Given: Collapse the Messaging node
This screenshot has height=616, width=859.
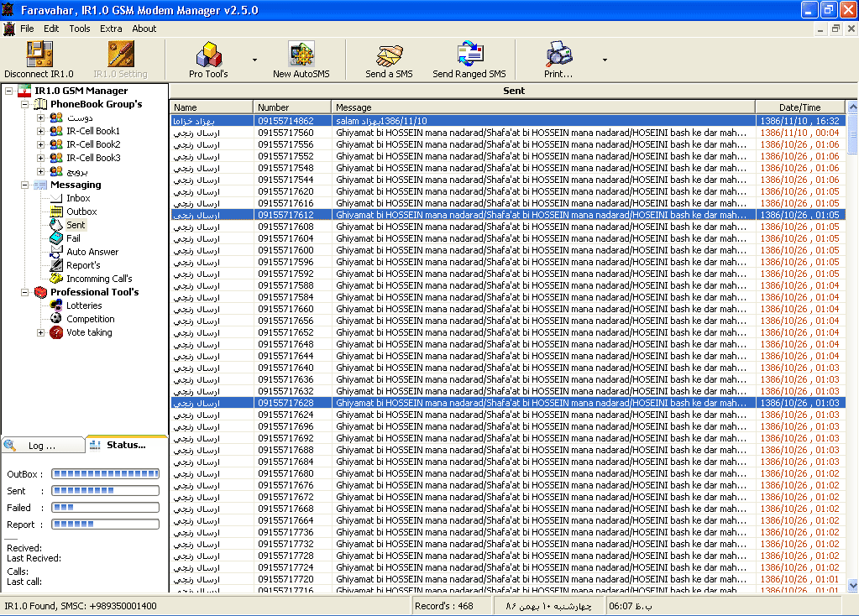Looking at the screenshot, I should [24, 185].
